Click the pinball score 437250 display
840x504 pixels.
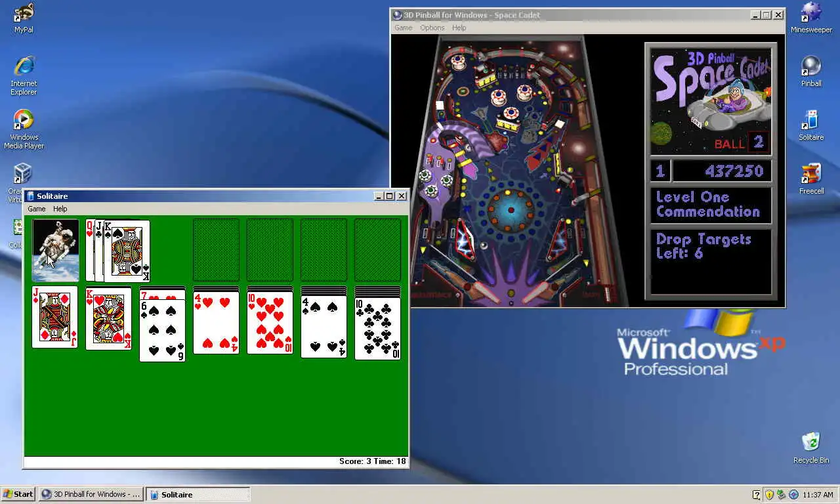(x=721, y=171)
